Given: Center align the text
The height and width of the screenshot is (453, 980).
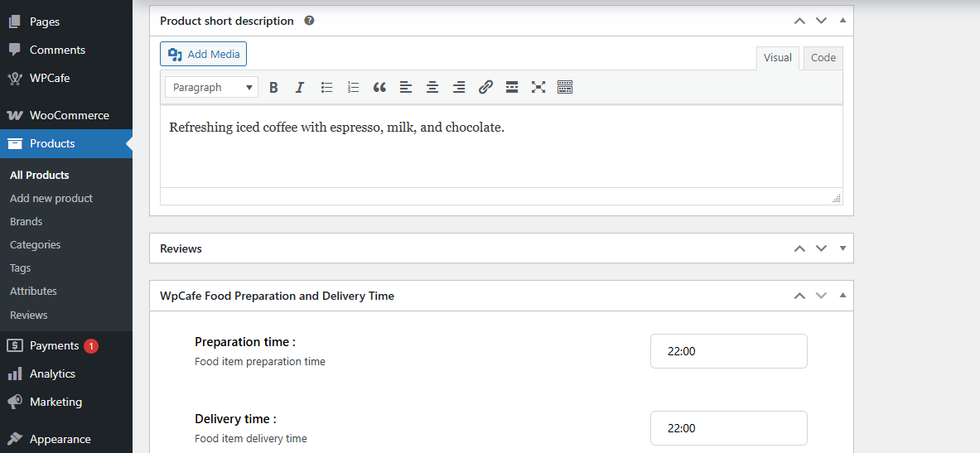Looking at the screenshot, I should (432, 87).
